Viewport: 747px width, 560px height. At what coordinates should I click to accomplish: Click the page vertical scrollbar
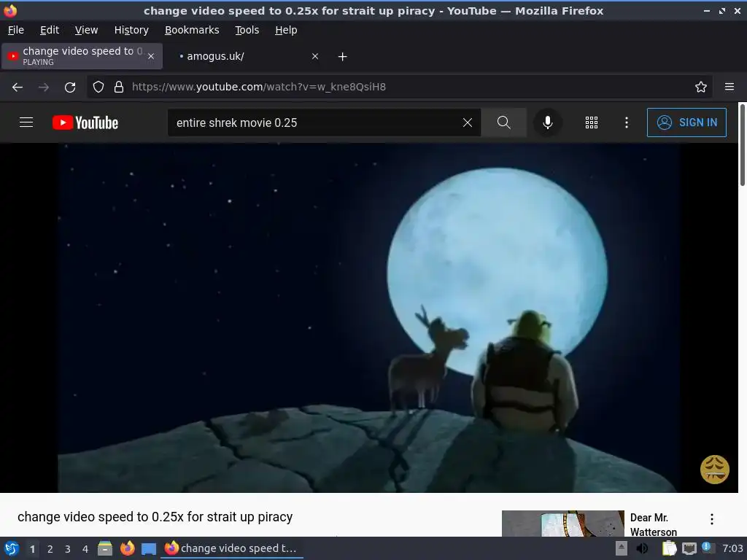(x=742, y=145)
